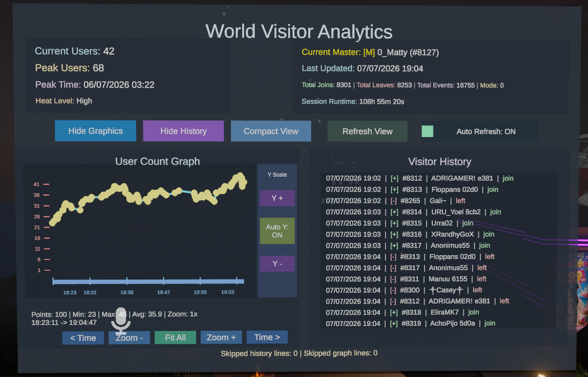Click Session Runtime 108h 55m 20s
Viewport: 588px width, 377px height.
click(x=353, y=102)
